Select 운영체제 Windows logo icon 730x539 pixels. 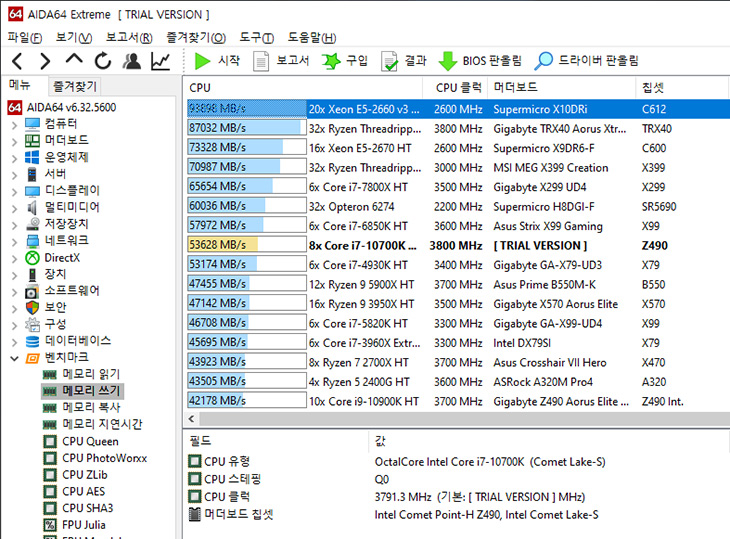pos(33,157)
